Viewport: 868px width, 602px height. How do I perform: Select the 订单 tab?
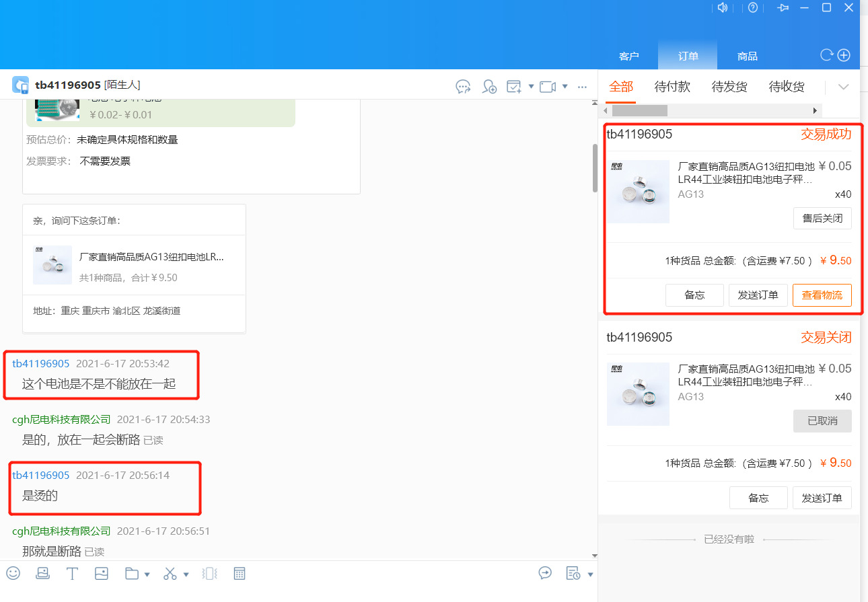(x=688, y=57)
